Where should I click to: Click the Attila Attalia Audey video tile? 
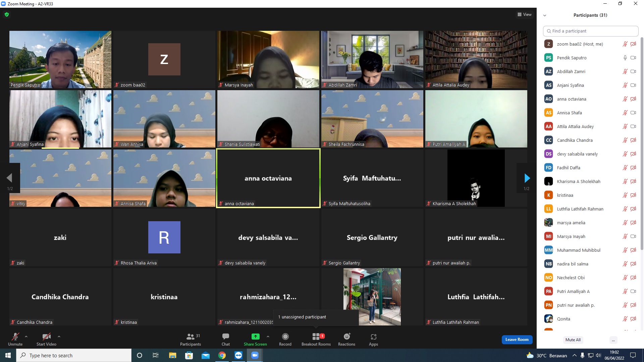[476, 59]
